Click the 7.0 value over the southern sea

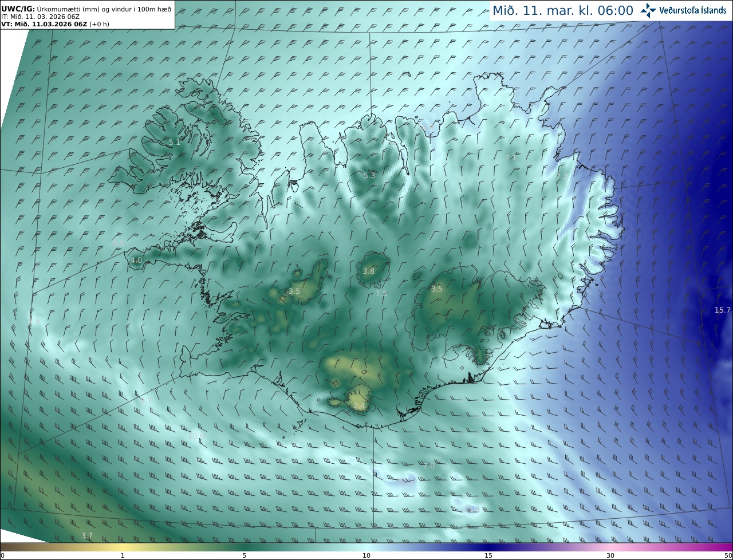point(428,466)
